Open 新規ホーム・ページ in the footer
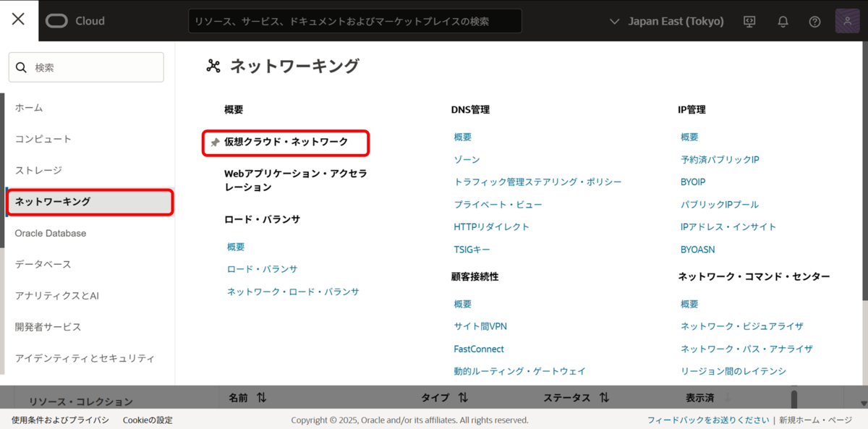Viewport: 868px width, 429px height. click(x=815, y=420)
